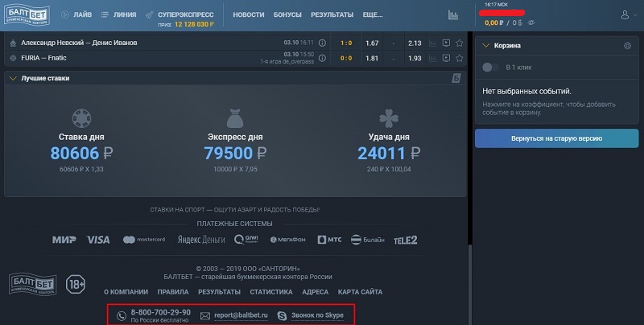Click 'Вернуться на старую версию' button
The image size is (644, 325).
pyautogui.click(x=556, y=138)
